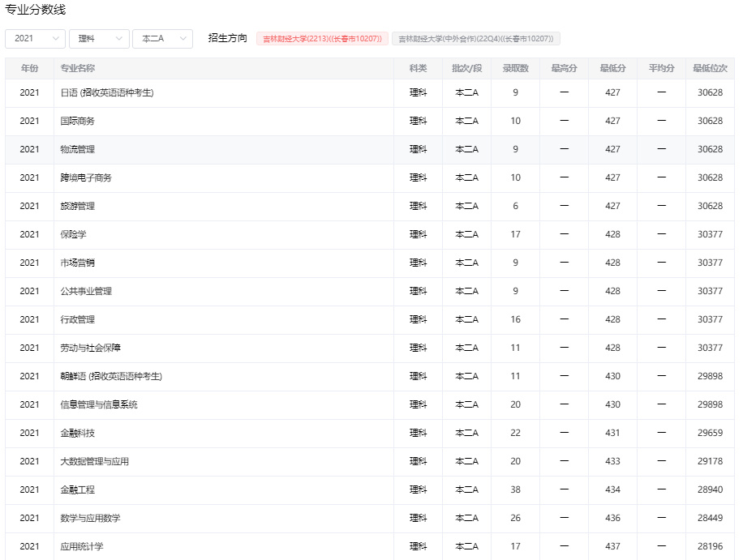Click the 平均分 column header
Image resolution: width=743 pixels, height=560 pixels.
[661, 69]
